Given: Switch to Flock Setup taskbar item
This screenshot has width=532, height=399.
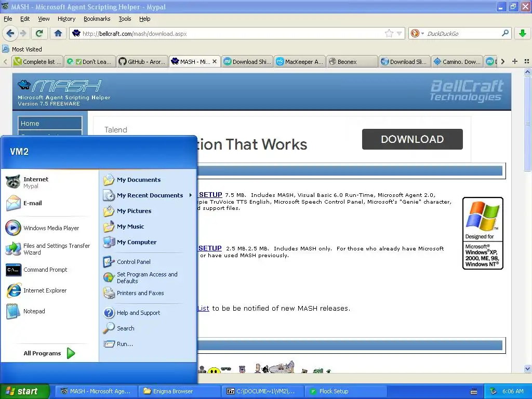Looking at the screenshot, I should click(x=345, y=391).
